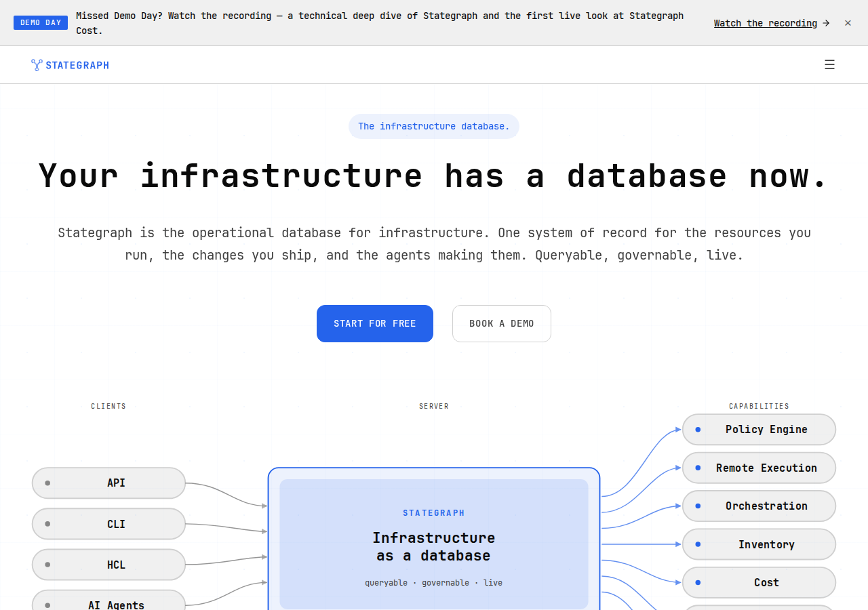Select the CLI client node
This screenshot has width=868, height=610.
tap(108, 524)
